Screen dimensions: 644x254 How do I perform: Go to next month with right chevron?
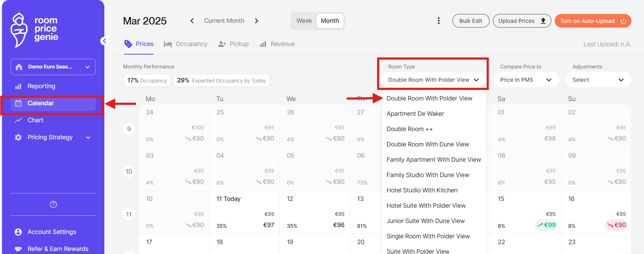256,21
